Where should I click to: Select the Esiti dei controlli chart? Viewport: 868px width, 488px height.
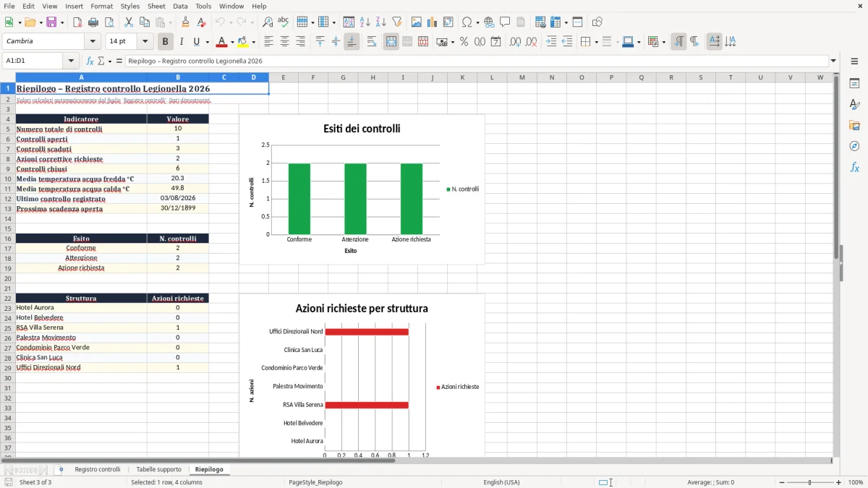click(x=362, y=189)
